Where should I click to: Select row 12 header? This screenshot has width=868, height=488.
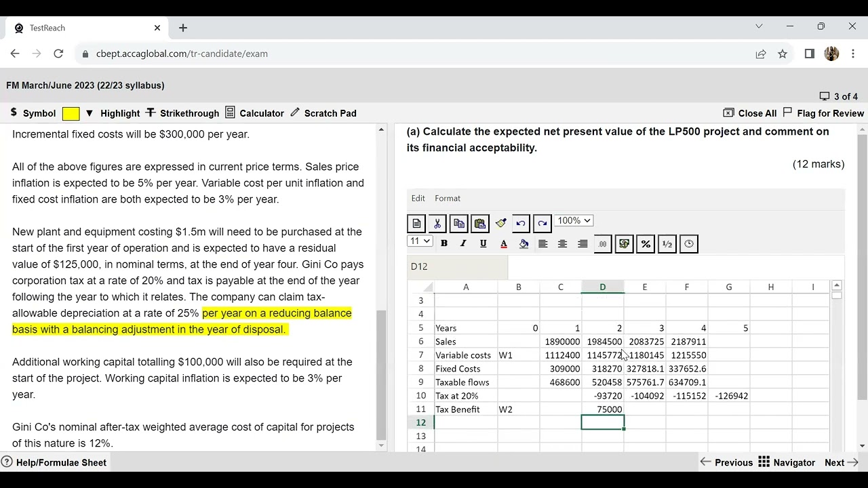(420, 422)
